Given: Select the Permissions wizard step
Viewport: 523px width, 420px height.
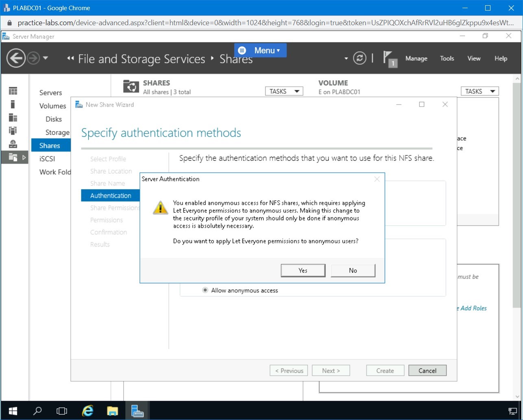Looking at the screenshot, I should [x=107, y=220].
